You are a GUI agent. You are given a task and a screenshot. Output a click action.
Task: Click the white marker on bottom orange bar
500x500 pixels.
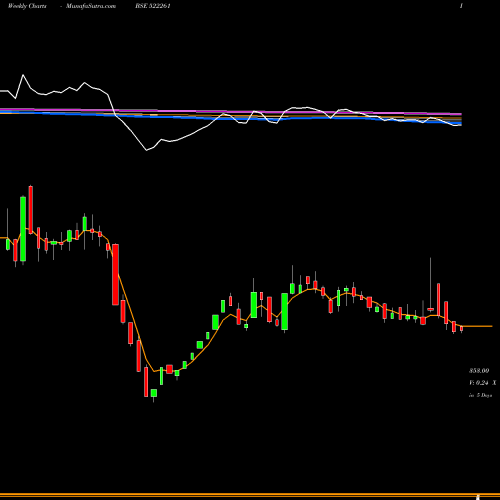477,496
